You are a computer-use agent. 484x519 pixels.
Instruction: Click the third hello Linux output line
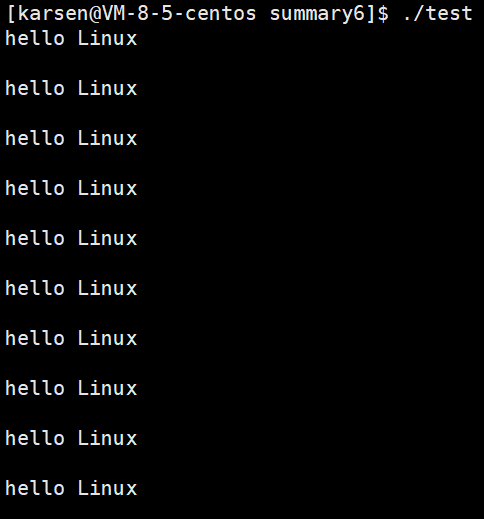[x=71, y=138]
